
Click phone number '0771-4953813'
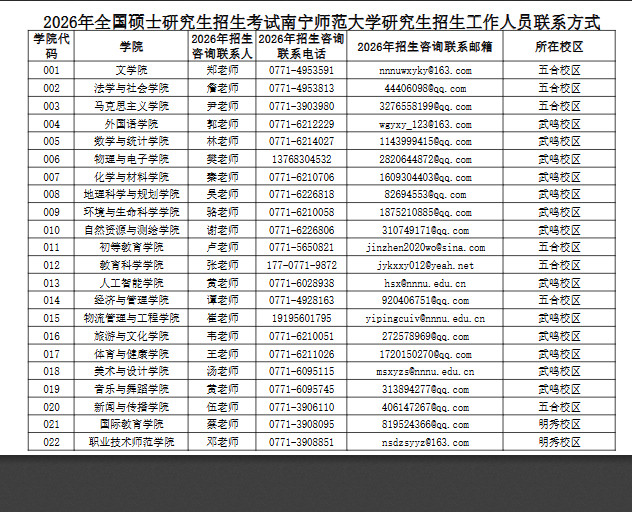tap(301, 88)
